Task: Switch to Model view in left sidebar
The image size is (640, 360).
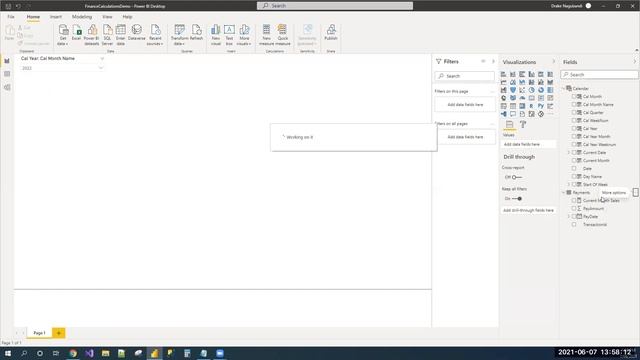Action: [x=7, y=87]
